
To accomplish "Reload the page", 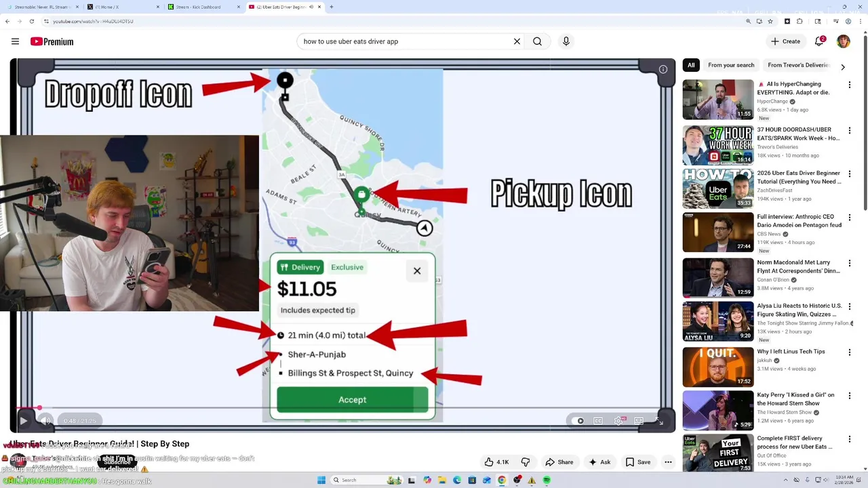I will click(x=31, y=21).
